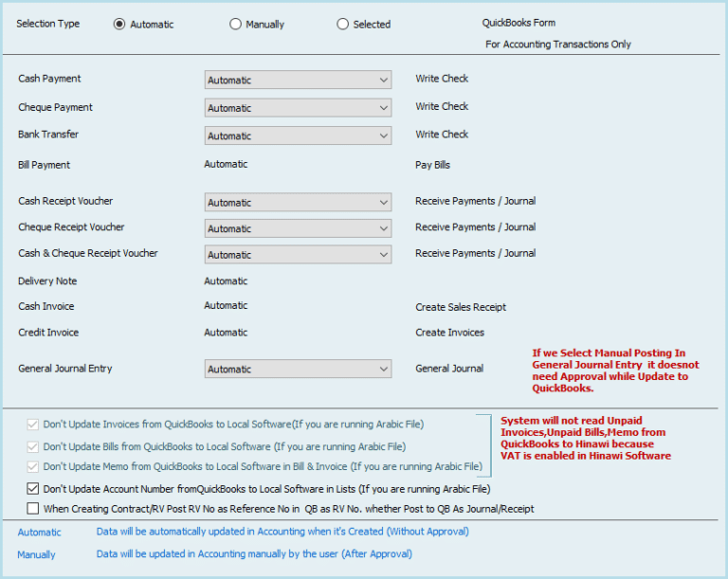Open the Cash Receipt Voucher dropdown

pyautogui.click(x=298, y=203)
